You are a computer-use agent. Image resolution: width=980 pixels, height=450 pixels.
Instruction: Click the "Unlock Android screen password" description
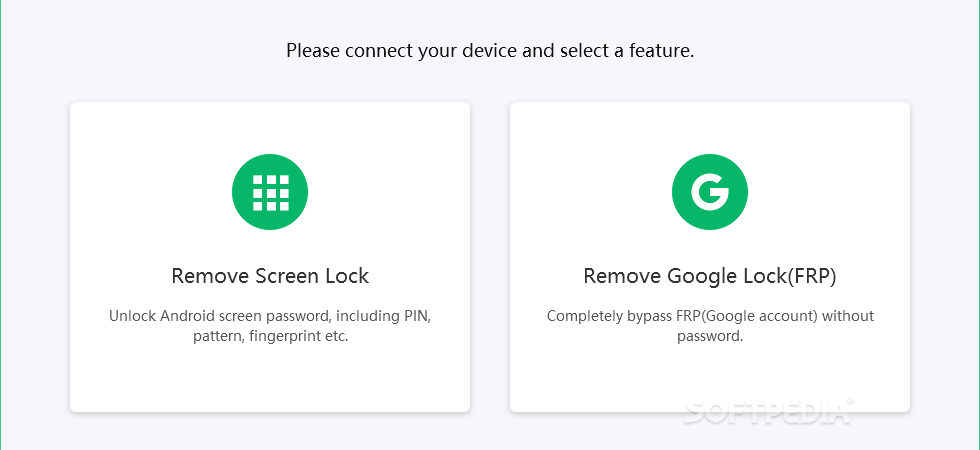click(x=270, y=326)
